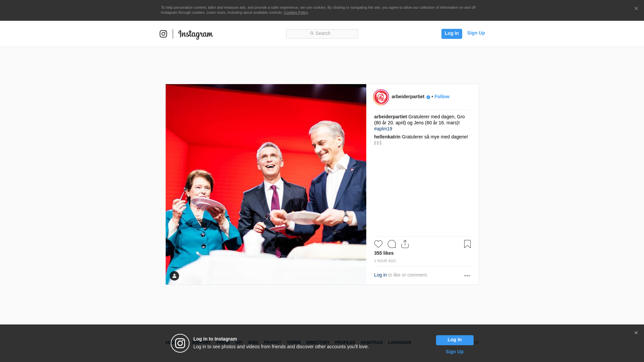Click the comment bubble icon
This screenshot has height=362, width=644.
pyautogui.click(x=391, y=244)
